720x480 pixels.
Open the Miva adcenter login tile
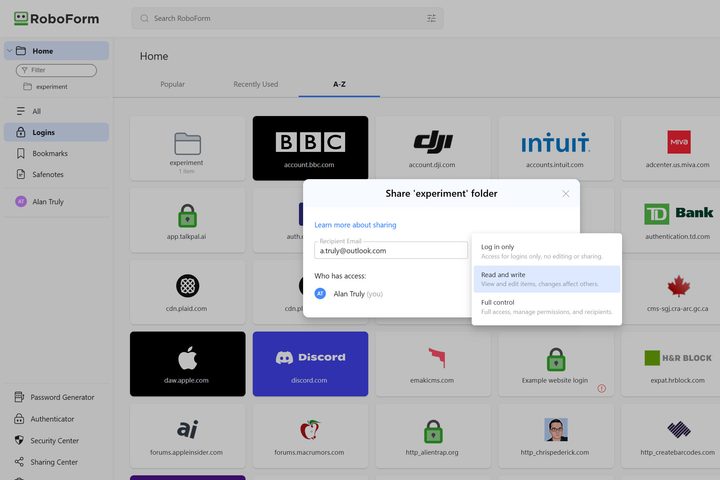click(x=672, y=148)
